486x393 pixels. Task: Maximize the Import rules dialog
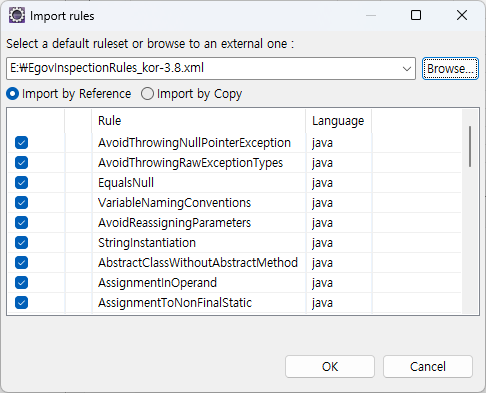(x=416, y=15)
